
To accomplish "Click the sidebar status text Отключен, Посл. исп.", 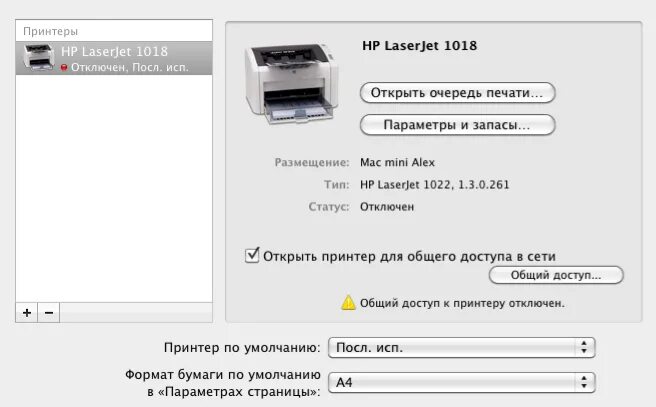I will pos(130,67).
